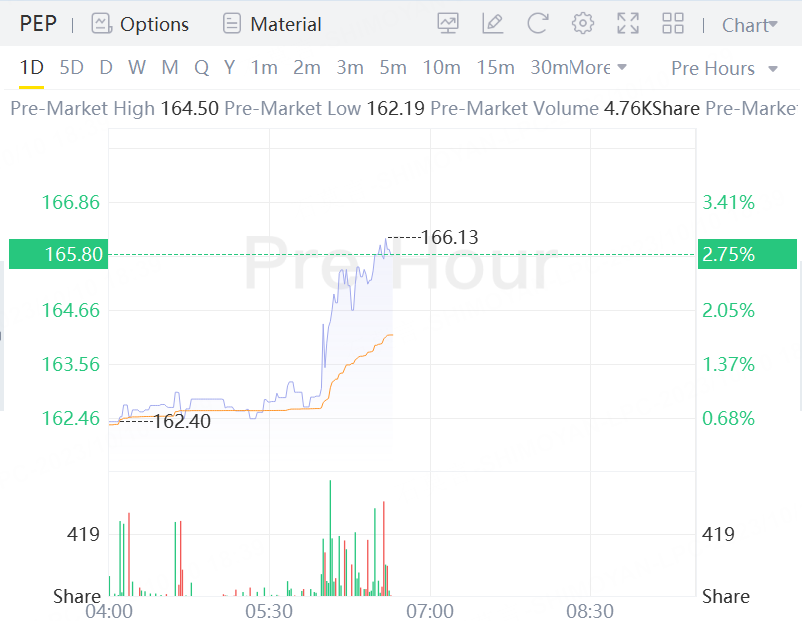Click the PEP ticker symbol
Viewport: 802px width, 621px height.
click(x=38, y=24)
